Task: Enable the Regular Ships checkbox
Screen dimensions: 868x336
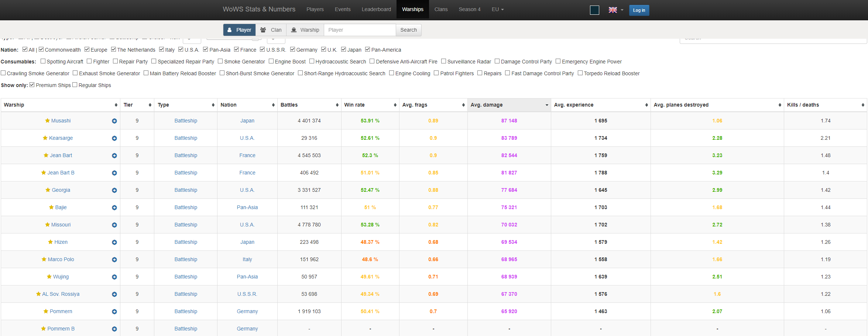Action: (75, 85)
